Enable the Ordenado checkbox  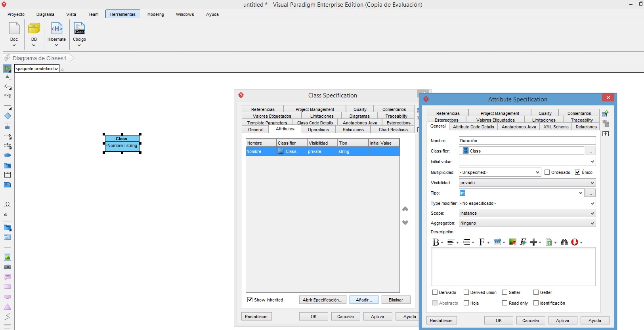[x=547, y=172]
